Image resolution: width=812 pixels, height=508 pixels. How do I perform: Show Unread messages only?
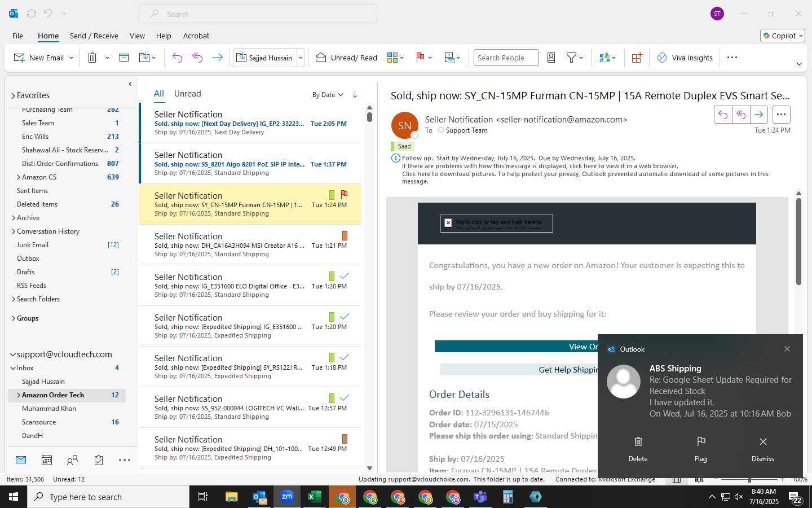187,94
